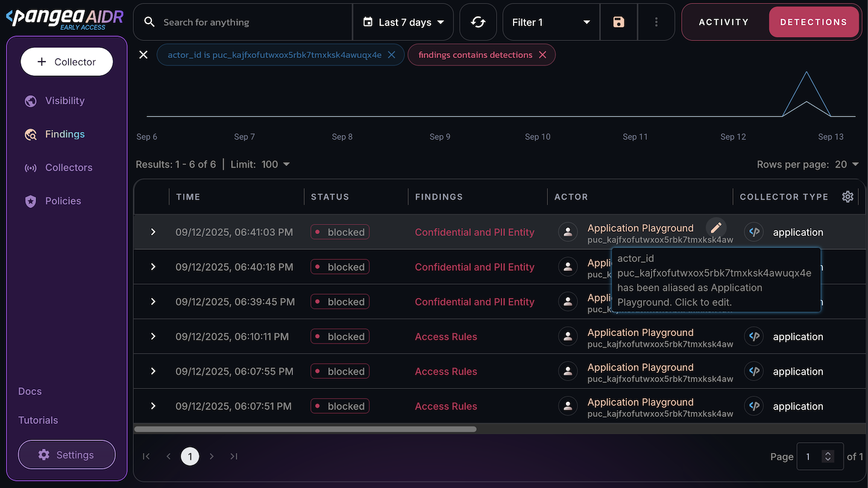
Task: Open the Filter 1 dropdown
Action: pyautogui.click(x=550, y=22)
